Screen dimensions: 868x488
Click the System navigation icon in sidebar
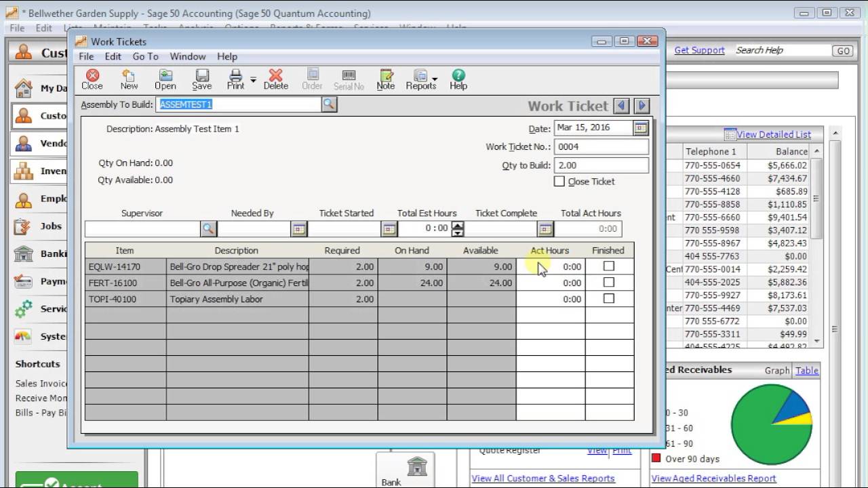24,336
